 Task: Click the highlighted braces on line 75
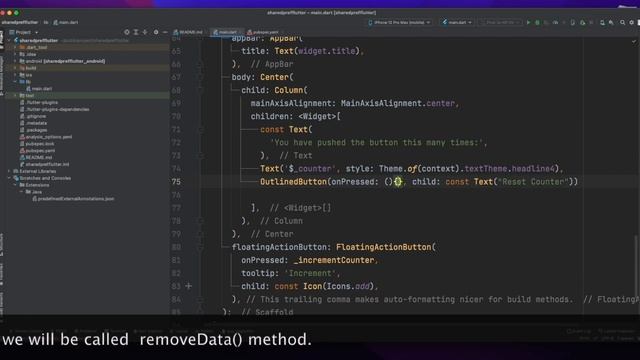[x=398, y=182]
